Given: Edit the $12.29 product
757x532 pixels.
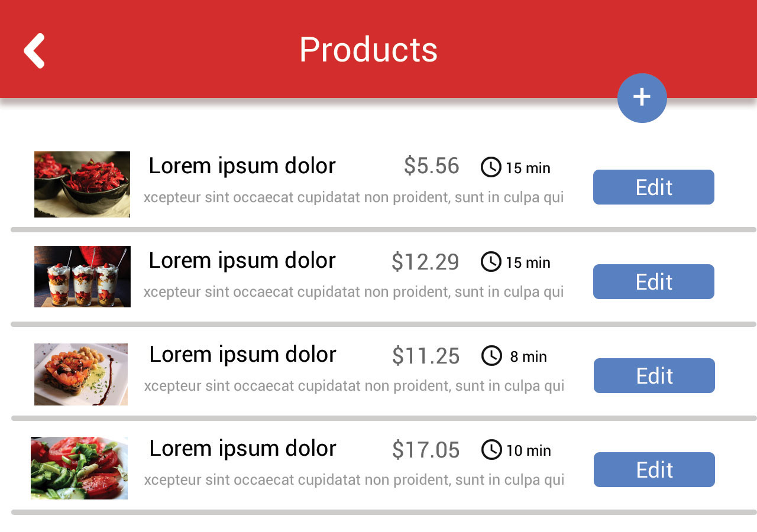Looking at the screenshot, I should [654, 281].
